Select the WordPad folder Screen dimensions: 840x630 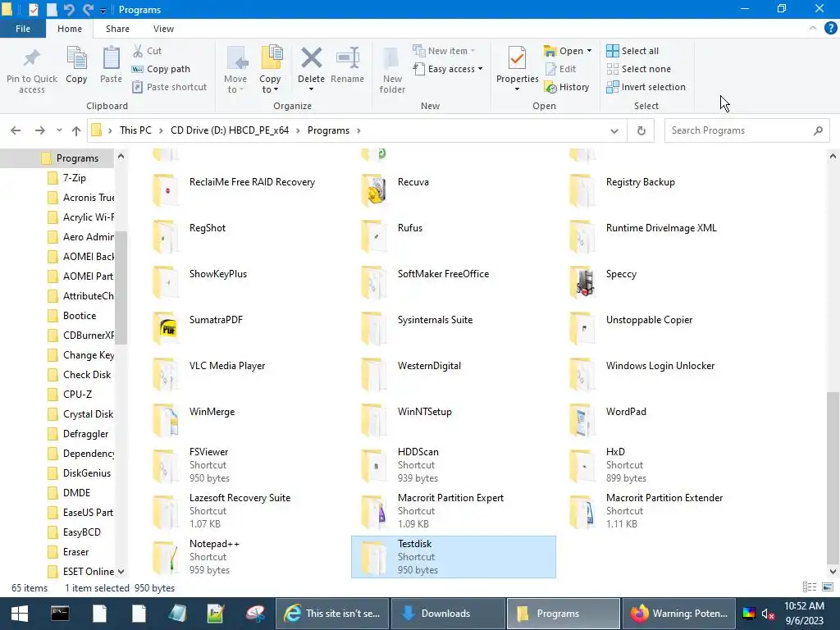(662, 419)
